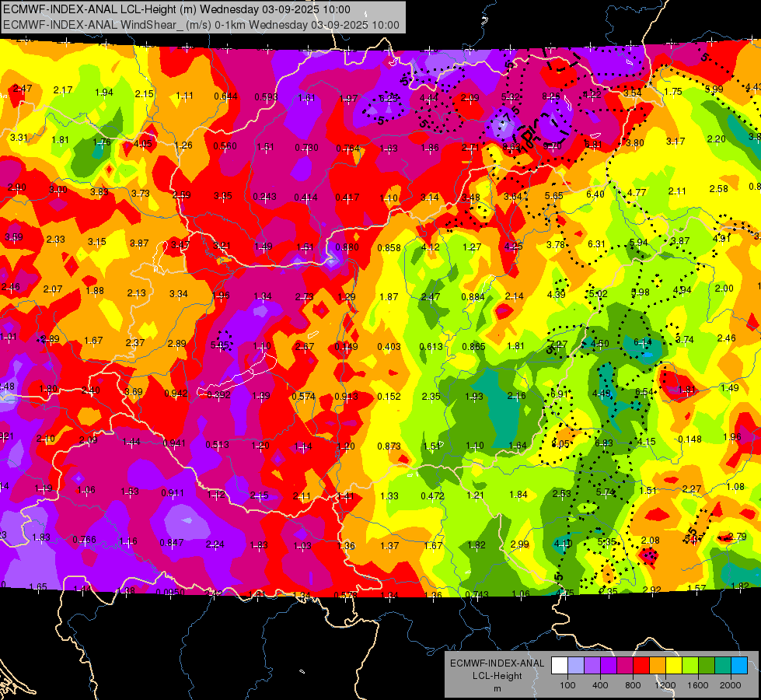Click the sky-blue legend swatch
This screenshot has width=761, height=700.
point(739,666)
